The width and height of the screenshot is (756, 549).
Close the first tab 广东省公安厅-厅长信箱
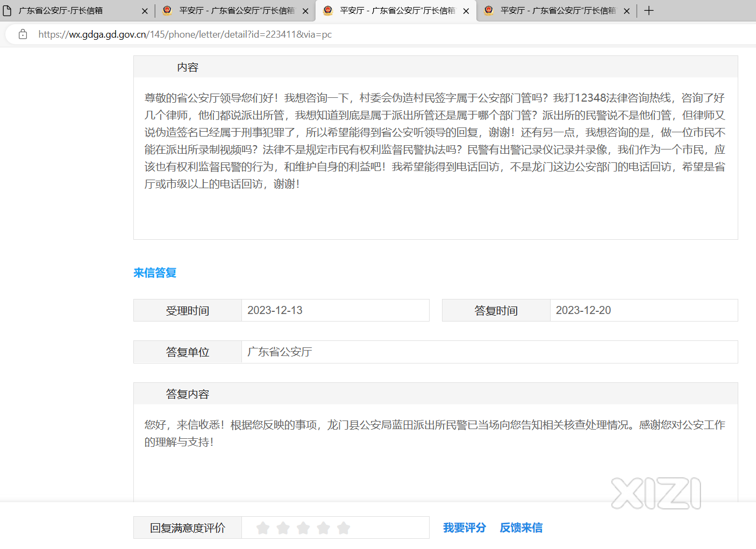point(145,11)
